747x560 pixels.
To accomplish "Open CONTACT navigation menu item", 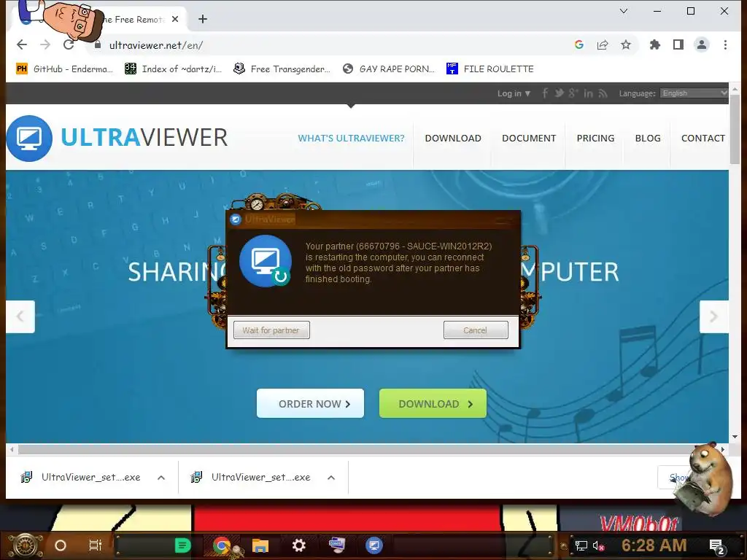I will [x=703, y=138].
